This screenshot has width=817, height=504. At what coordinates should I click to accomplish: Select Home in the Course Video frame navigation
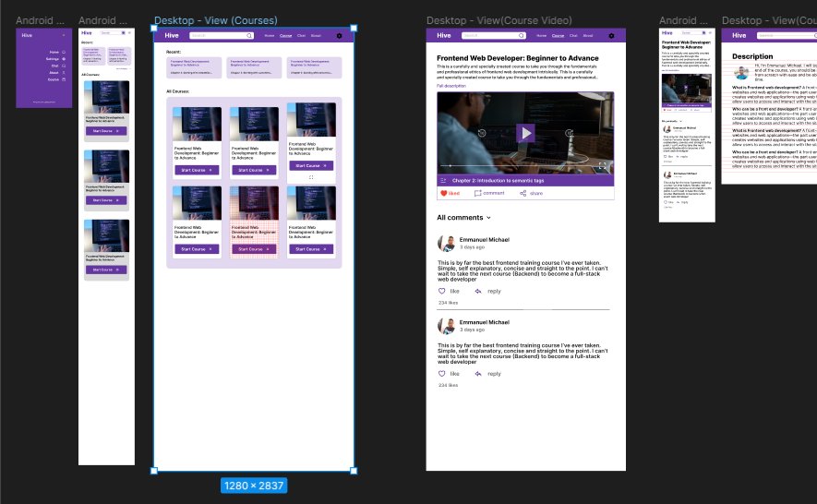coord(541,36)
